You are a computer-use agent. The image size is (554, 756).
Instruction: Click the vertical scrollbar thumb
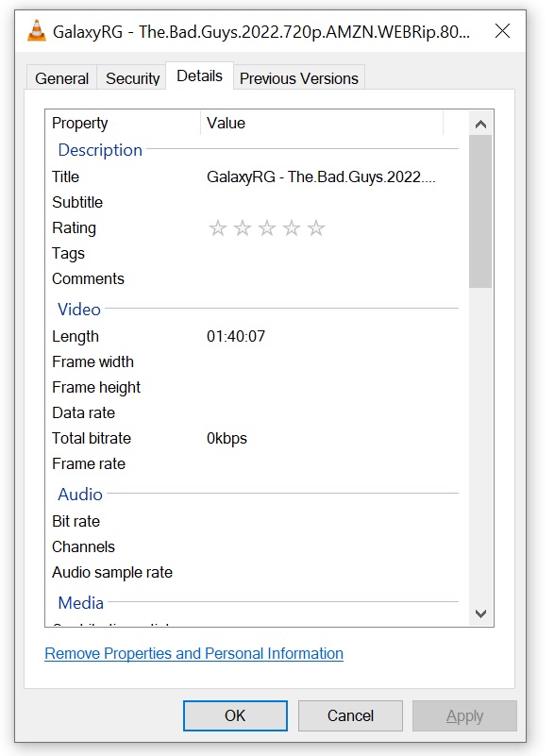[x=480, y=211]
